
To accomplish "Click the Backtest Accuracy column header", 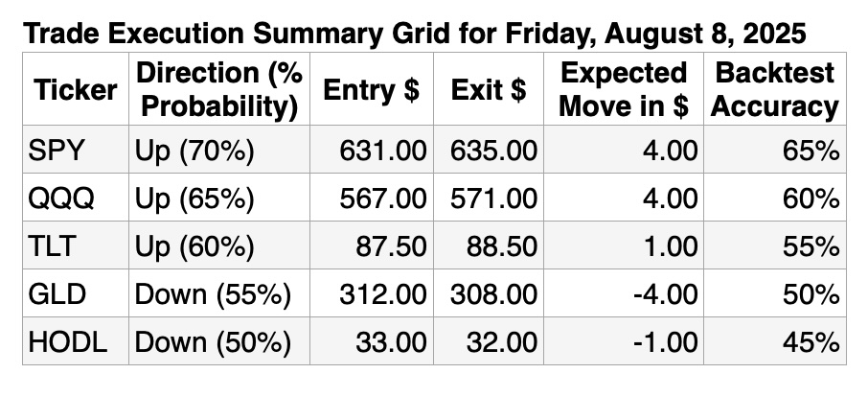I will point(774,89).
